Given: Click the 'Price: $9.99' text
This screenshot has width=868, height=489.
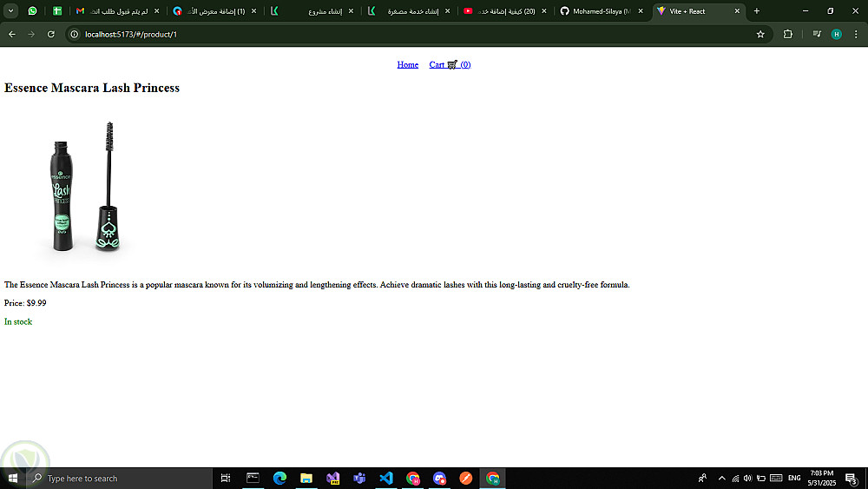Looking at the screenshot, I should [x=25, y=303].
